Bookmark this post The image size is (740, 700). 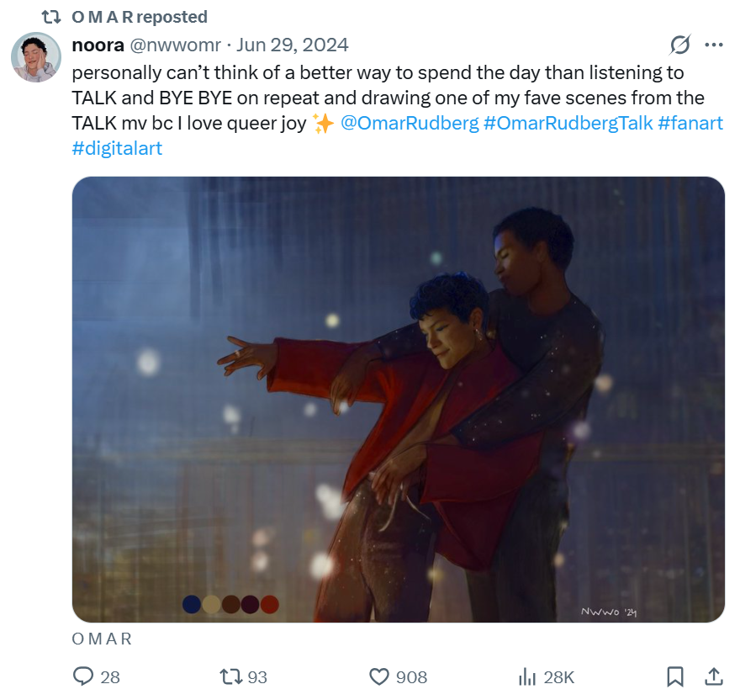click(674, 676)
